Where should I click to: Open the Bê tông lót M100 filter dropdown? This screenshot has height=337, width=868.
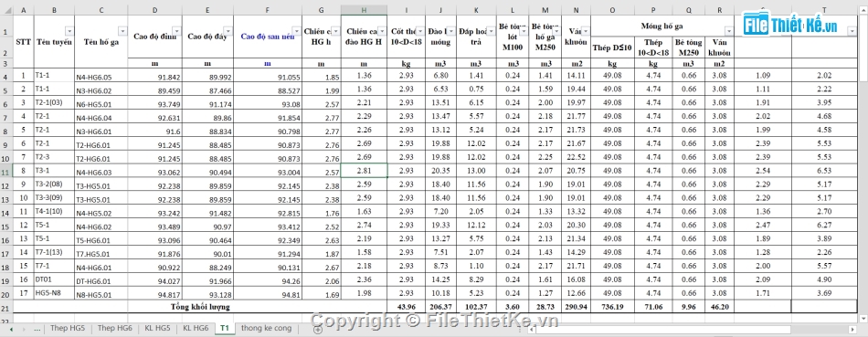(x=524, y=31)
